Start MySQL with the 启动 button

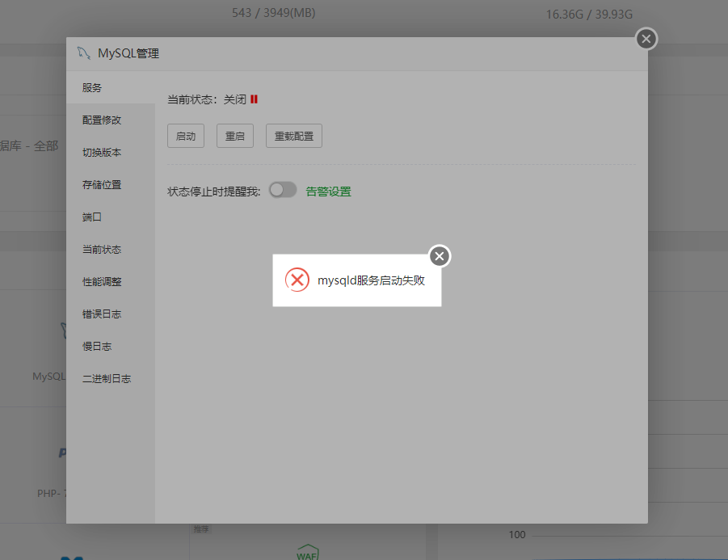[x=186, y=136]
